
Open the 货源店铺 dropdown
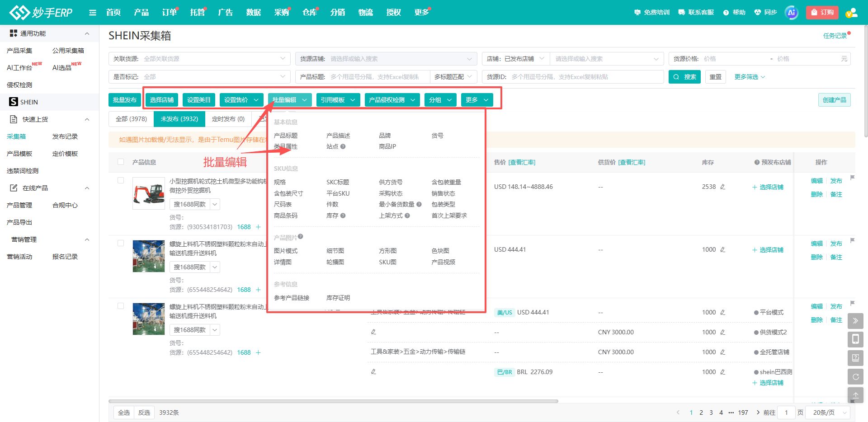click(x=386, y=59)
